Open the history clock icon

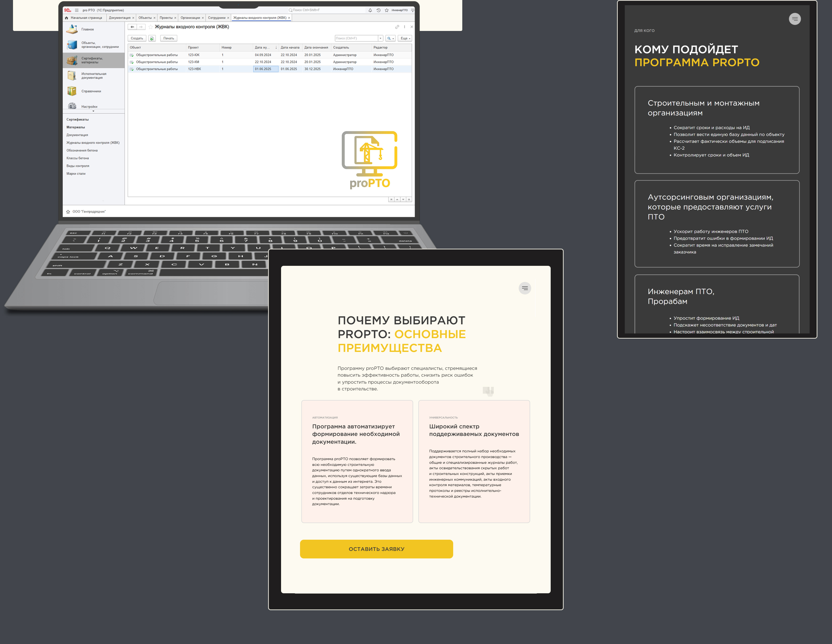click(x=378, y=10)
